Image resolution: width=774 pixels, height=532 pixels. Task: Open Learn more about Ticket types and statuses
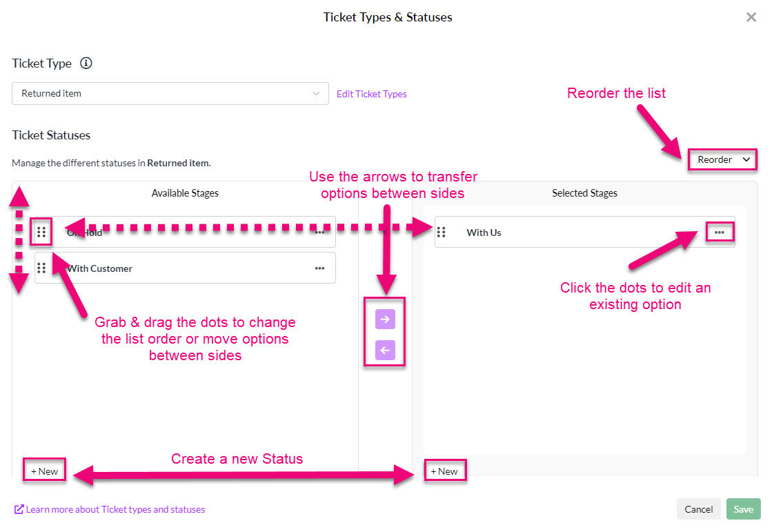tap(110, 509)
